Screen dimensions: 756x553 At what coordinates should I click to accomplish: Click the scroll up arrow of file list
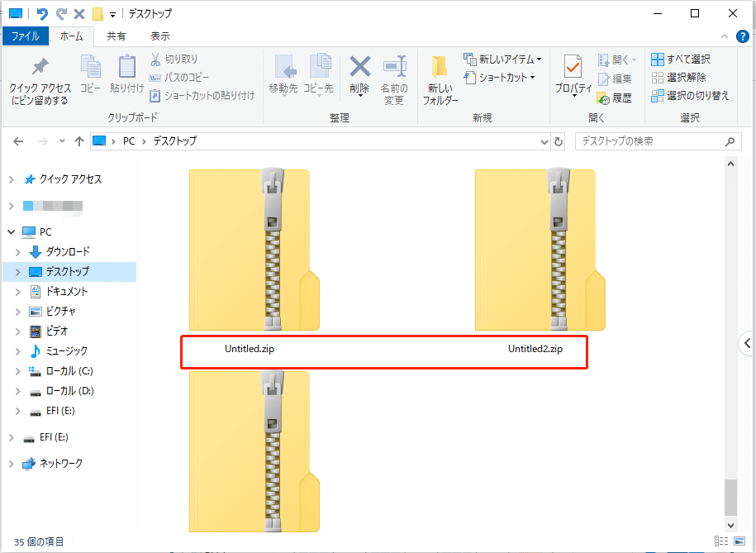pos(731,164)
